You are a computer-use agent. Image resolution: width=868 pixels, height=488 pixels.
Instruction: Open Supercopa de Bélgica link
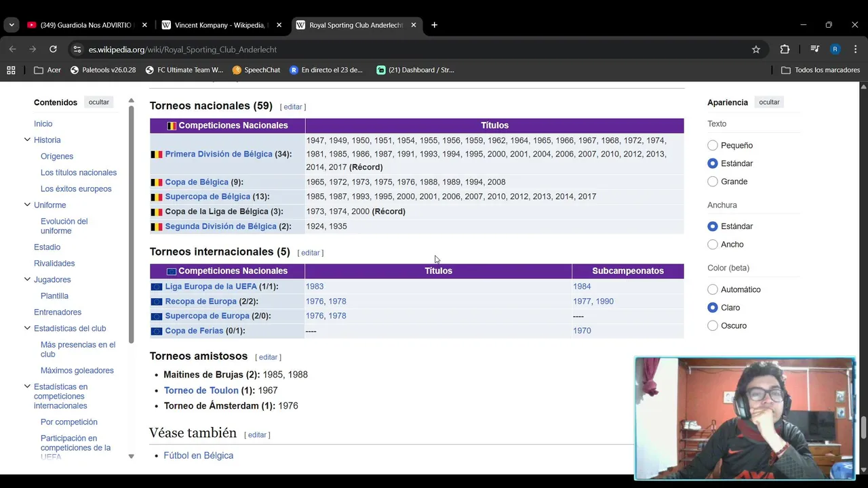pyautogui.click(x=208, y=197)
